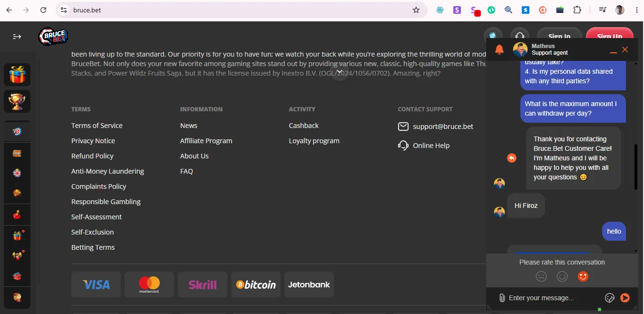The image size is (644, 314).
Task: Close the Matheus support chat window
Action: pos(625,49)
